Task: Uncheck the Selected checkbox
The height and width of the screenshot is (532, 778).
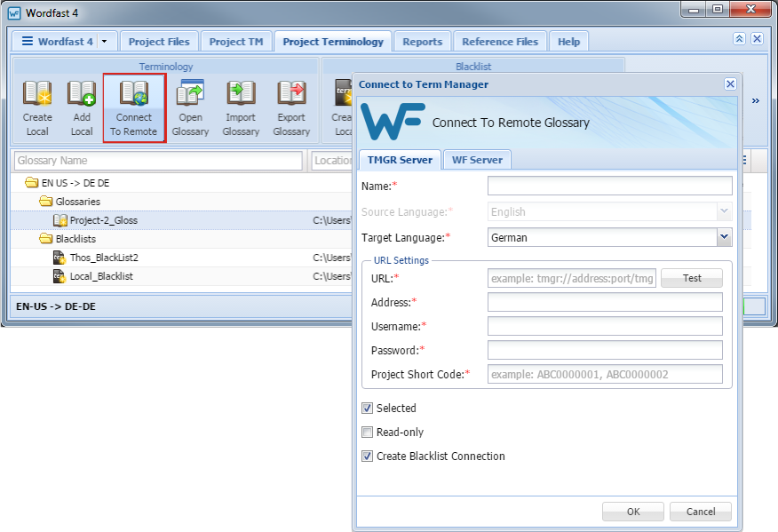Action: [x=367, y=408]
